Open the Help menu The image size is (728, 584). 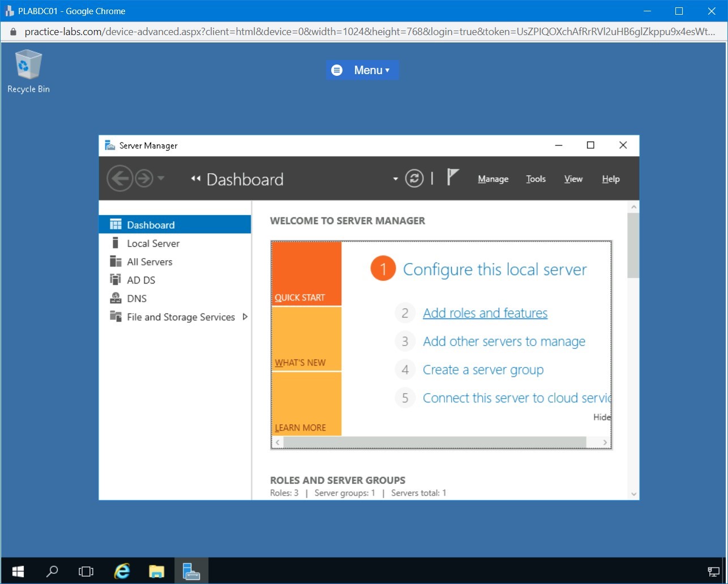611,179
